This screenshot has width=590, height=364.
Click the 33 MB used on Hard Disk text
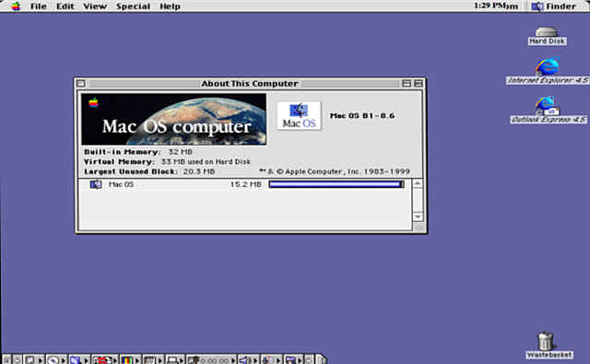(x=206, y=161)
